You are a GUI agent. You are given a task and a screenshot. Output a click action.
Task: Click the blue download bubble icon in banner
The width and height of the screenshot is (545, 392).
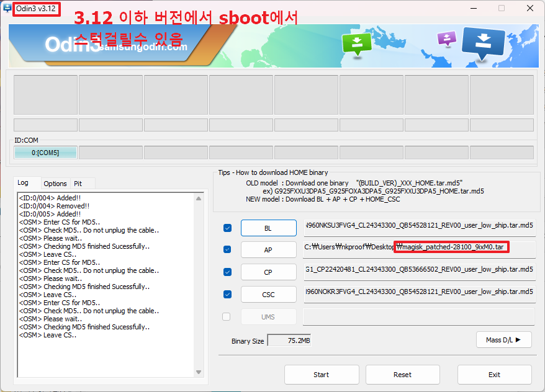click(x=483, y=44)
